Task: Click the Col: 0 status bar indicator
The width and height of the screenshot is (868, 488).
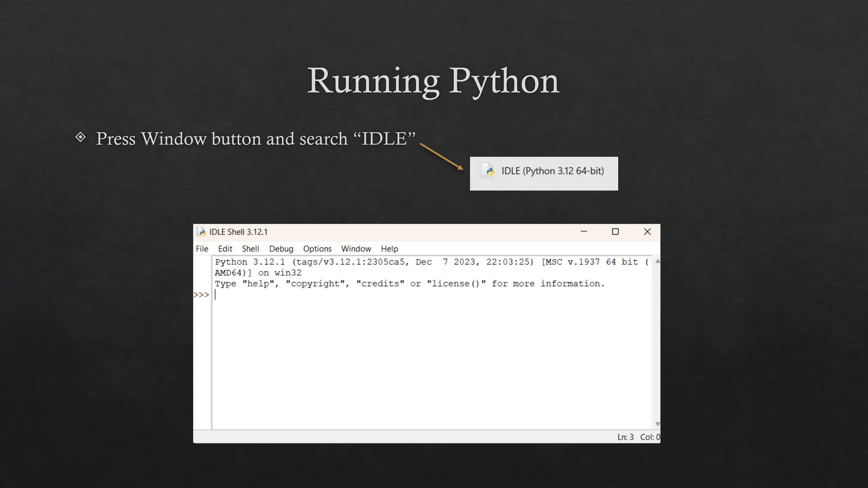Action: [650, 437]
